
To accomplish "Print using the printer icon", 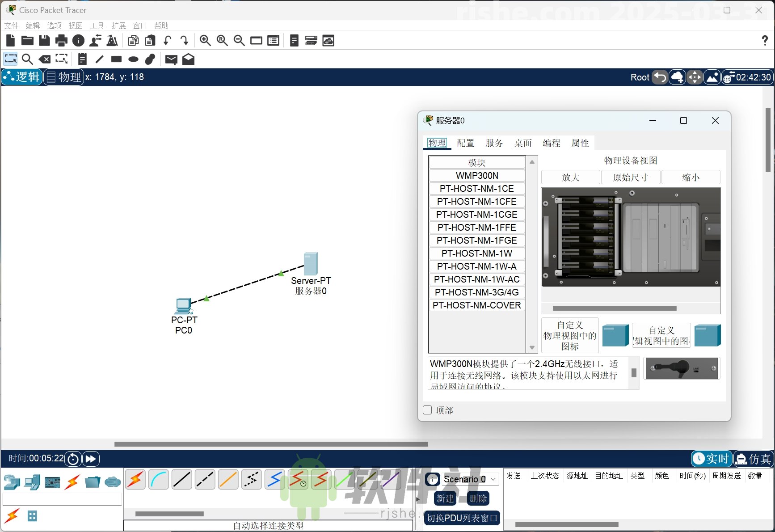I will click(61, 41).
